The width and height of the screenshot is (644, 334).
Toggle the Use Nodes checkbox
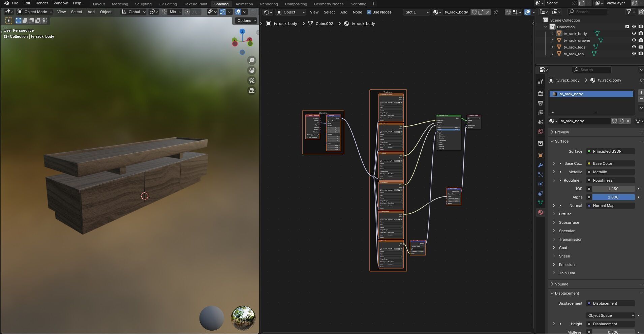click(369, 12)
